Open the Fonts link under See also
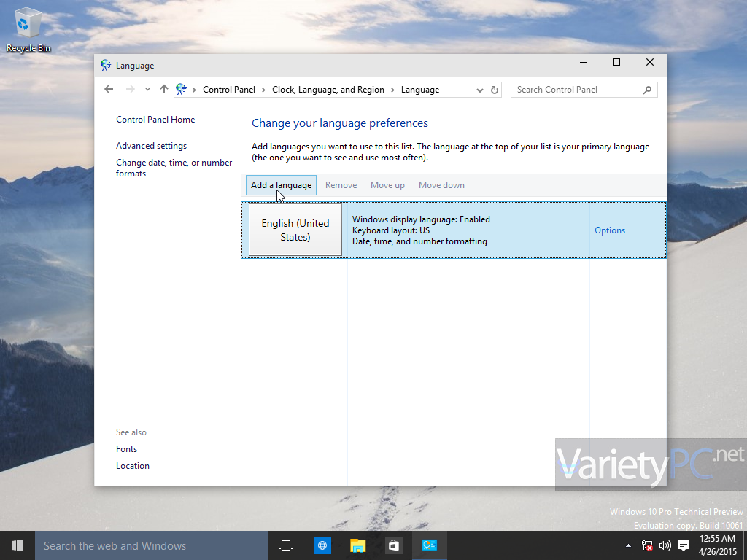The width and height of the screenshot is (747, 560). (x=126, y=449)
